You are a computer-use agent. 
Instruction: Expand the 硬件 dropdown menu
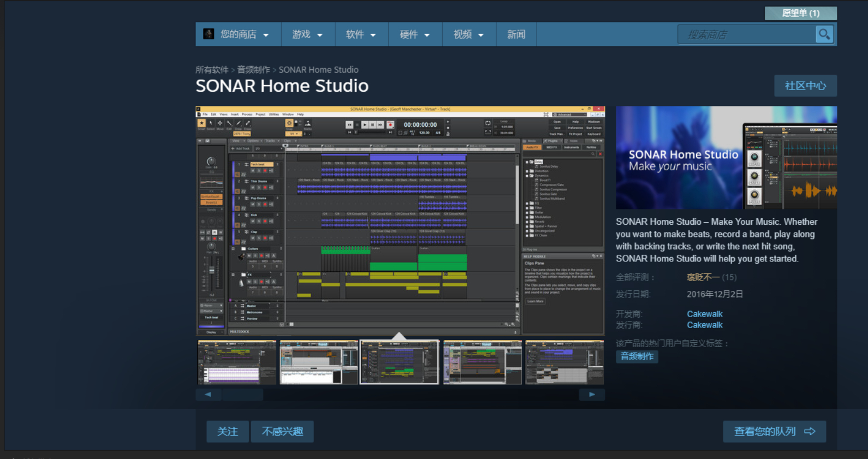(x=415, y=34)
